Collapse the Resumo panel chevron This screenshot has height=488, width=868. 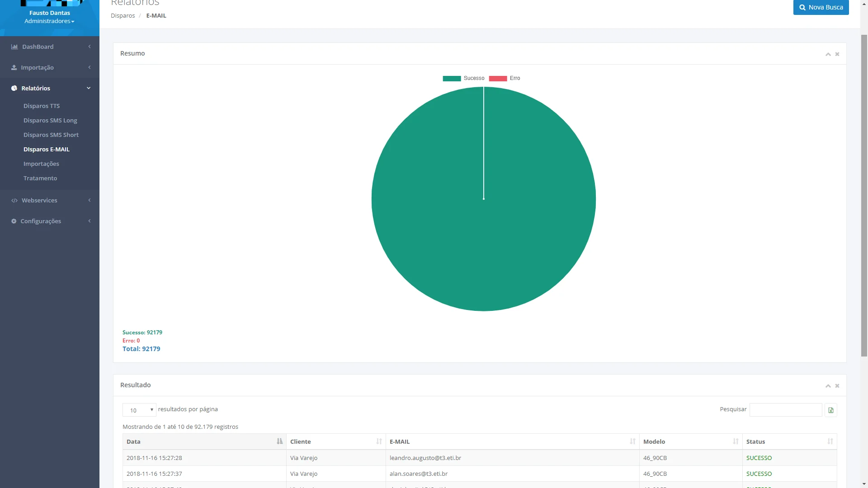(x=828, y=54)
